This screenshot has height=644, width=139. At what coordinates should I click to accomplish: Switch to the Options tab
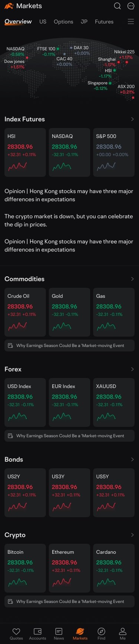click(63, 21)
